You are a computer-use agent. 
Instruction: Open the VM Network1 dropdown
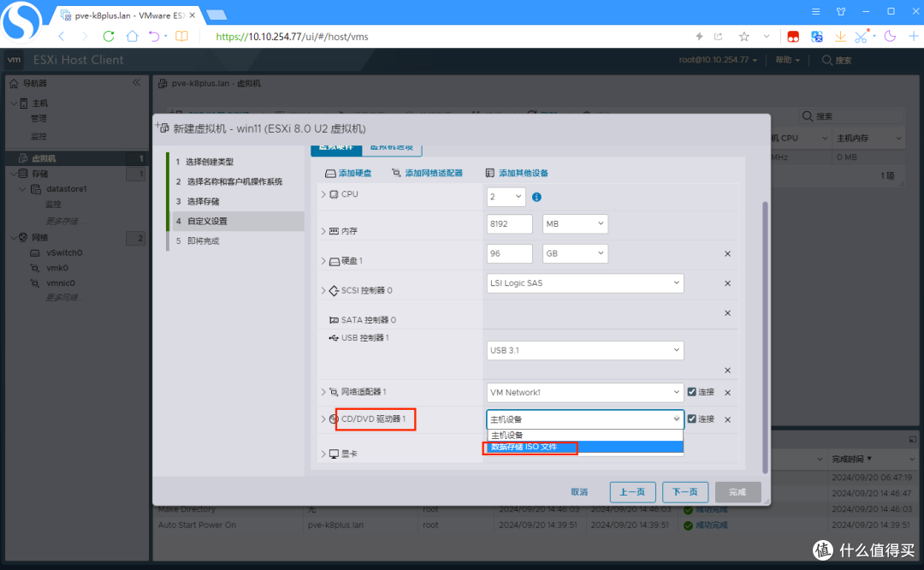[584, 393]
